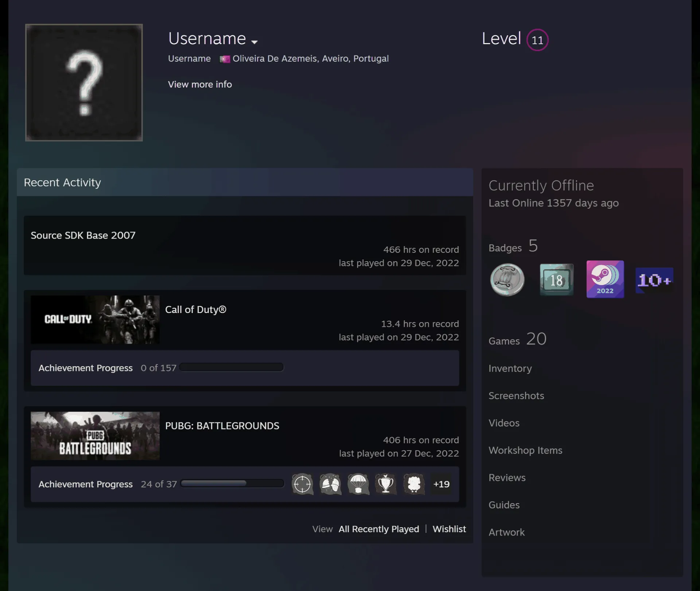Click 'Last Online 1357 days ago' text
The image size is (700, 591).
click(x=553, y=203)
